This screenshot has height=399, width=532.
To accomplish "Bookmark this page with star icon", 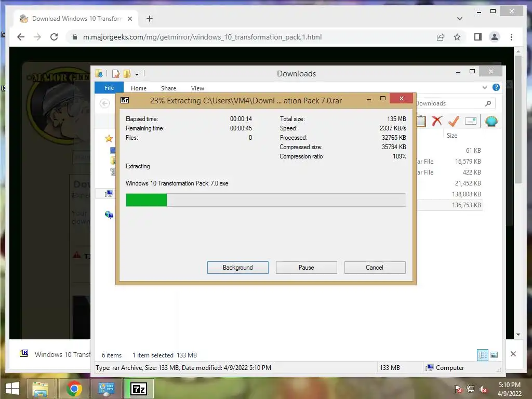I will click(x=457, y=37).
